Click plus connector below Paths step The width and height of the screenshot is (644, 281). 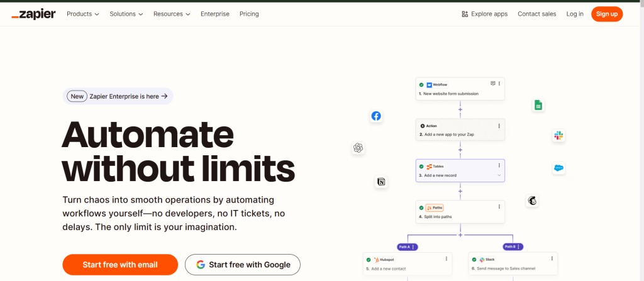coord(460,235)
